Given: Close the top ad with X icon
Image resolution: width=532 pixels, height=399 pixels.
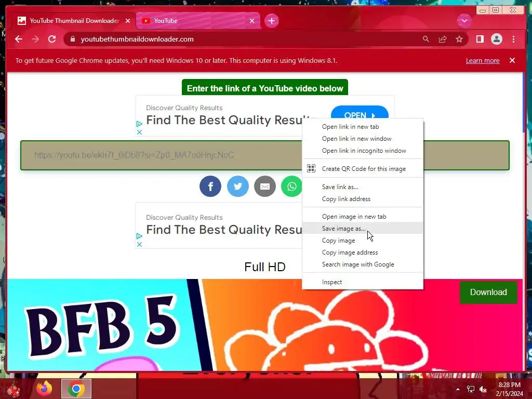Looking at the screenshot, I should [x=139, y=132].
